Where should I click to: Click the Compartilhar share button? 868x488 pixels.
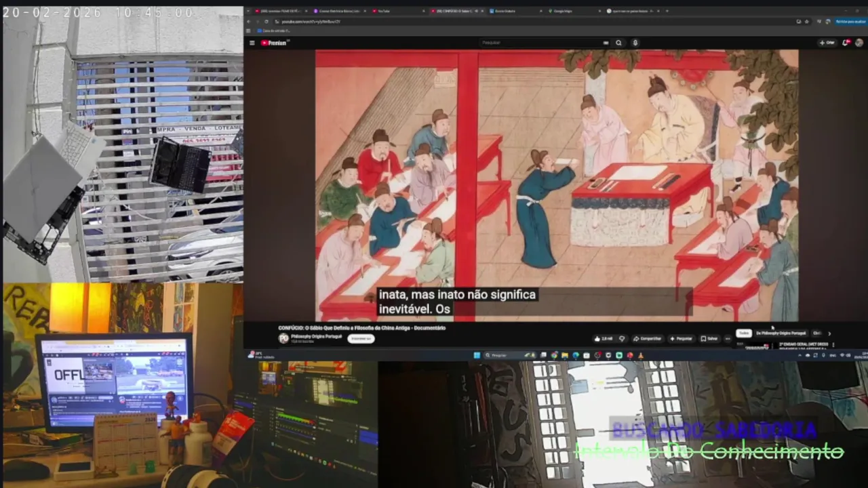(x=648, y=338)
